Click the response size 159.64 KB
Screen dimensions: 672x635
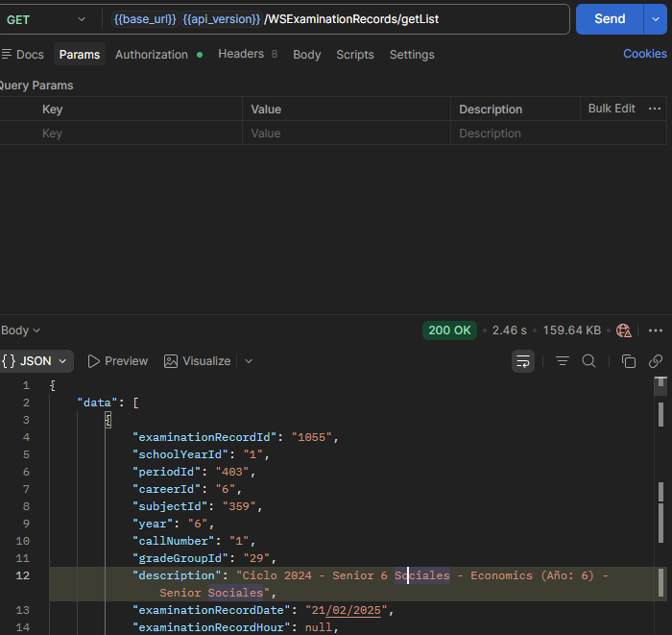(x=572, y=330)
